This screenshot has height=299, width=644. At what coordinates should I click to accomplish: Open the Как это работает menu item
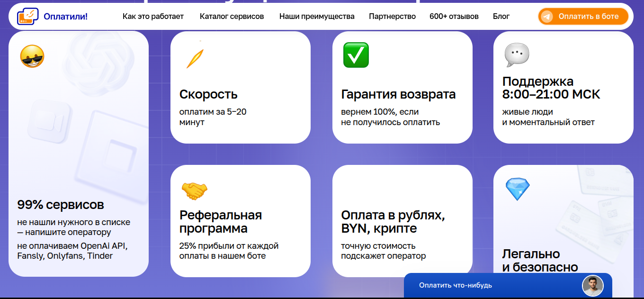coord(153,17)
